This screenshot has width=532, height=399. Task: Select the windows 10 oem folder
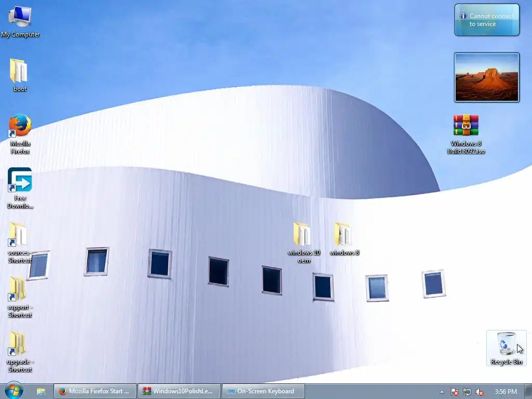pyautogui.click(x=303, y=243)
